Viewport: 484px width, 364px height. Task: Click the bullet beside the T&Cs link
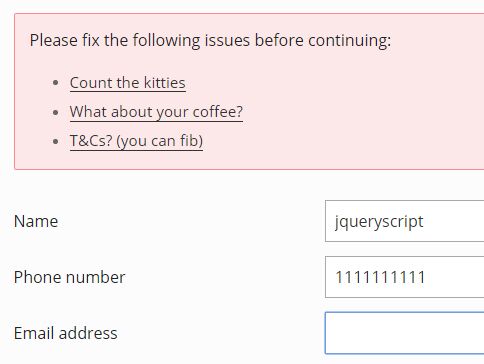[56, 141]
